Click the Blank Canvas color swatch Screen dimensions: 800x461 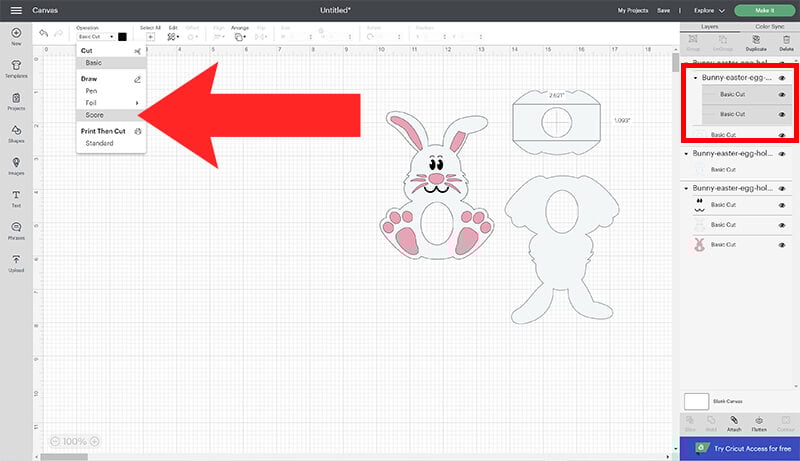tap(696, 401)
